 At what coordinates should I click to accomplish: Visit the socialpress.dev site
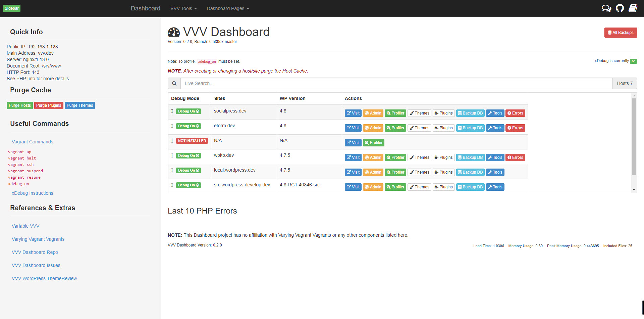tap(353, 113)
